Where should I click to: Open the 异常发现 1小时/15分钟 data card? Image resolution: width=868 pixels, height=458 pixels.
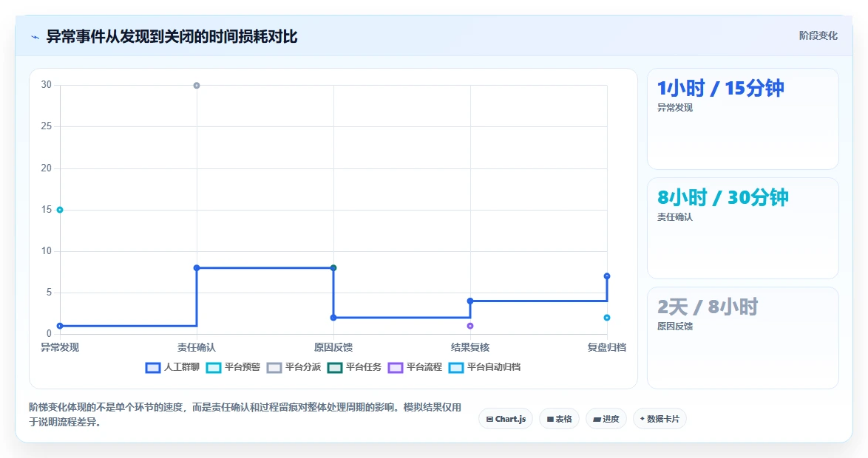click(x=743, y=119)
